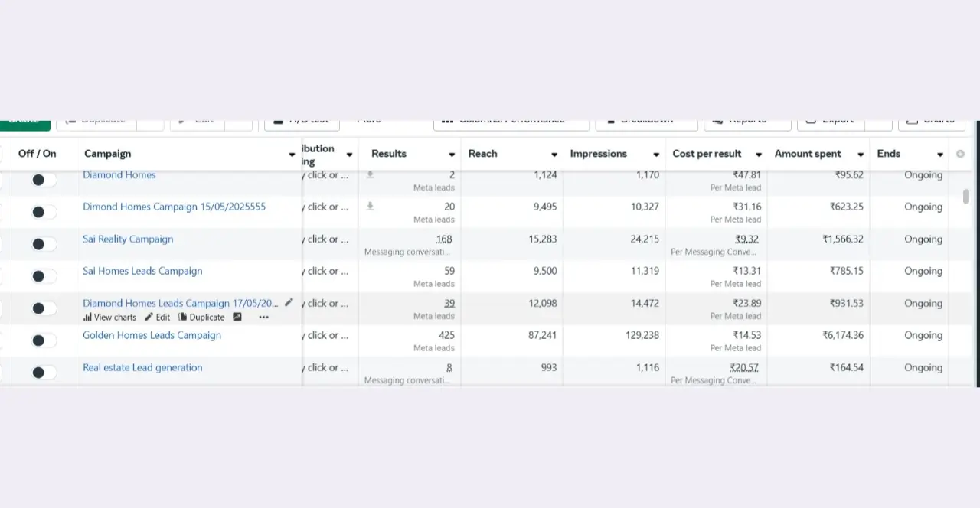Open the Campaign column header dropdown arrow
The width and height of the screenshot is (980, 508).
pos(292,155)
